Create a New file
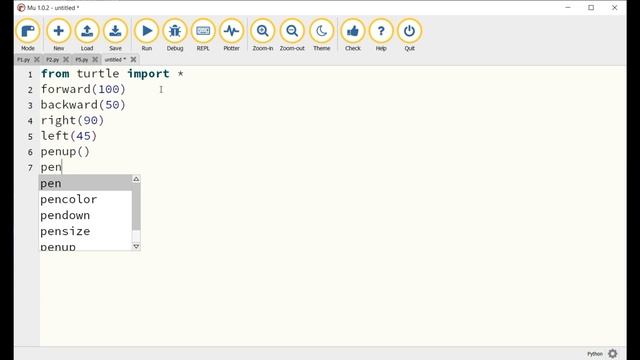The width and height of the screenshot is (640, 360). coord(58,35)
